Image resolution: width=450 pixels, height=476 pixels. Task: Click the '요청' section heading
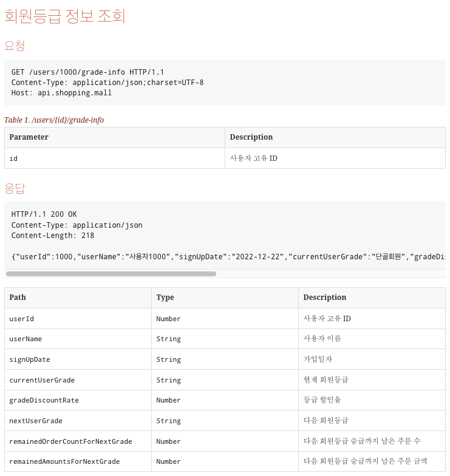(15, 46)
